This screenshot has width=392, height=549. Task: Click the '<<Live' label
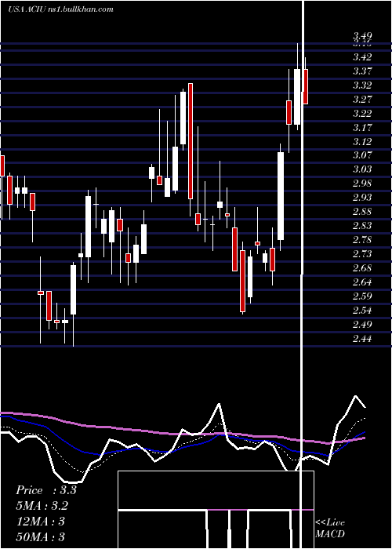click(330, 522)
